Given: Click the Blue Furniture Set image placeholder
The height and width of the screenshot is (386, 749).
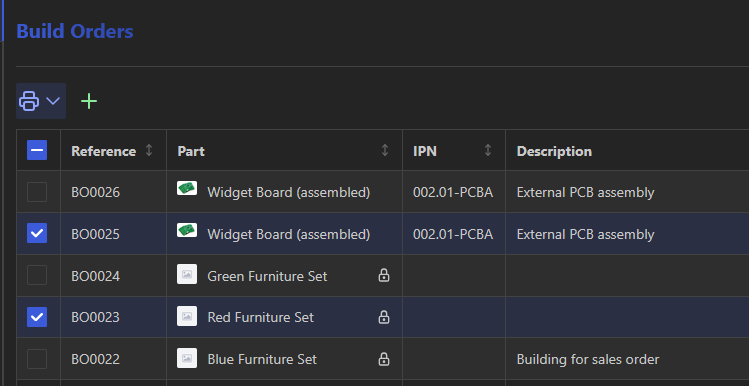Looking at the screenshot, I should [187, 358].
